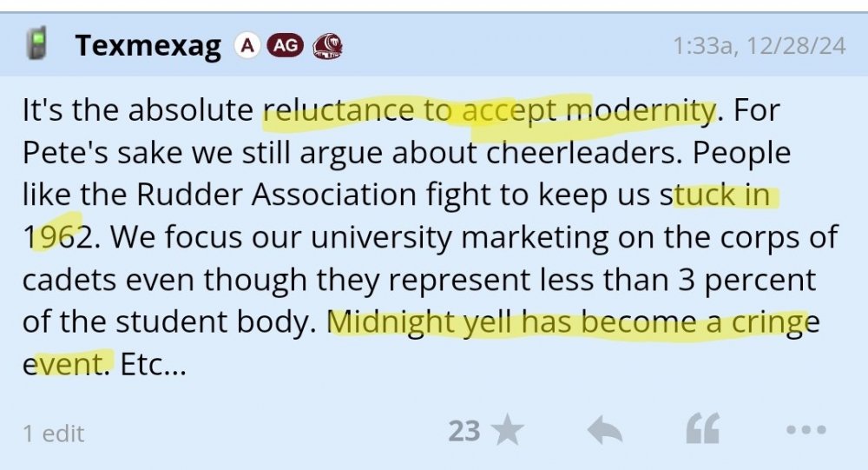Click the 1:33a, 12/28/24 timestamp
The image size is (868, 470).
coord(759,46)
